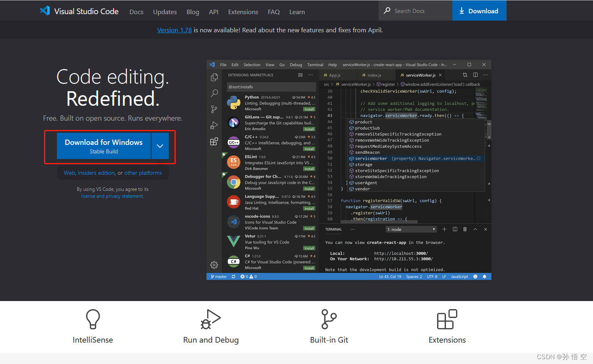This screenshot has width=593, height=364.
Task: Open the Docs menu in top navigation
Action: (136, 12)
